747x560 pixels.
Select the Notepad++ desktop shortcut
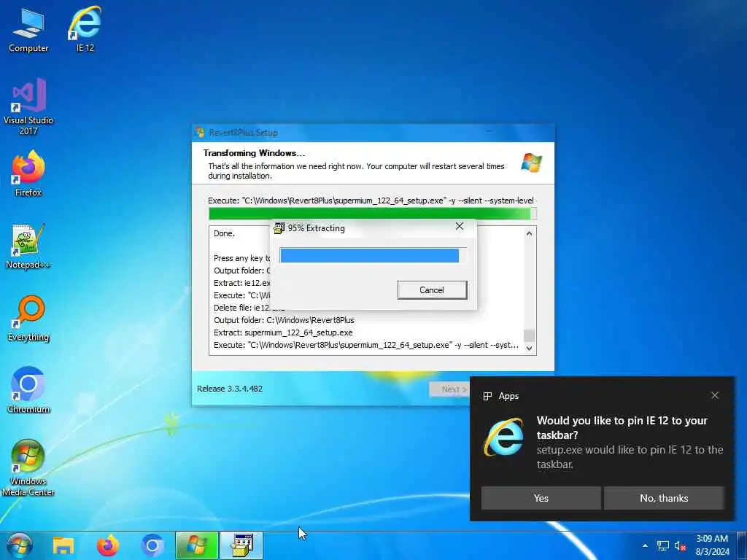click(28, 246)
